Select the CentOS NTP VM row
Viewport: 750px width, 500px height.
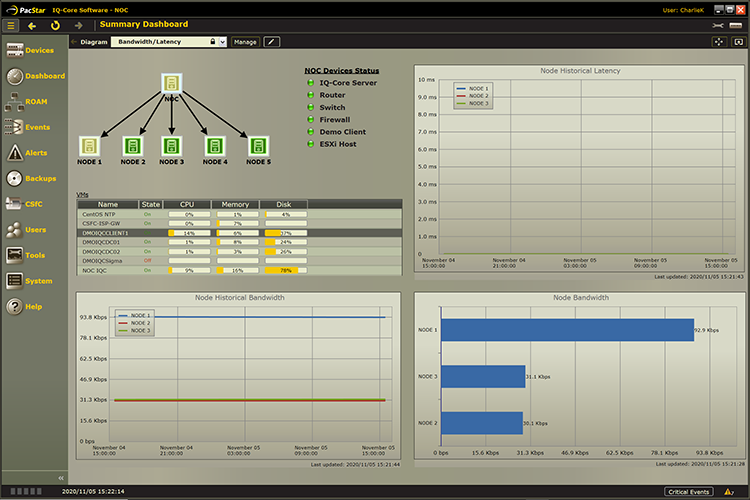click(x=239, y=214)
